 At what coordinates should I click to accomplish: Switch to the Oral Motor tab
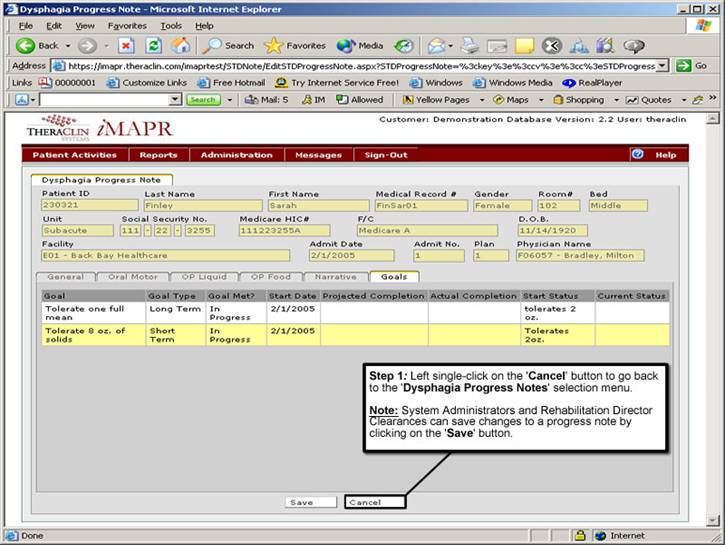(x=133, y=276)
